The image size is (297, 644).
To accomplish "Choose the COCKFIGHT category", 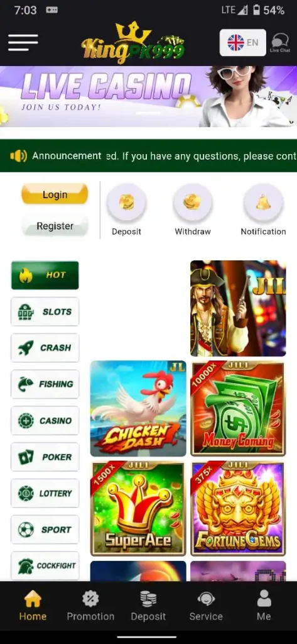I will [45, 566].
